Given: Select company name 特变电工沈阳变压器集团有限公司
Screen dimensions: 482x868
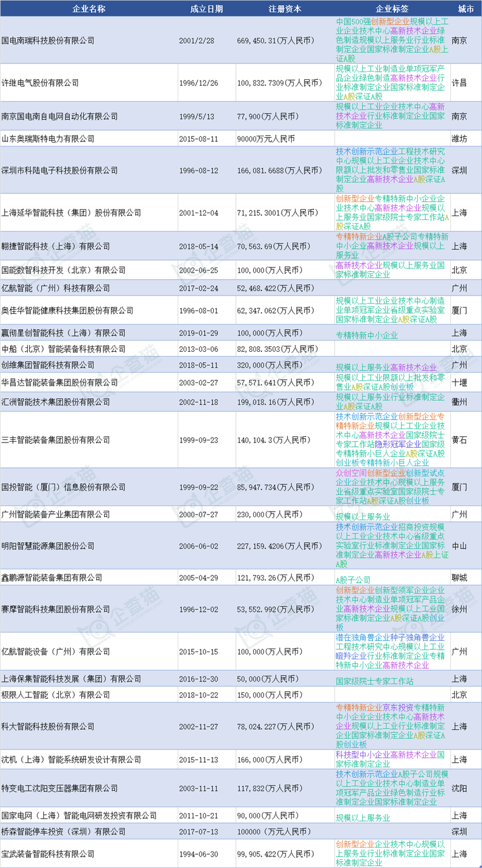Looking at the screenshot, I should (60, 788).
